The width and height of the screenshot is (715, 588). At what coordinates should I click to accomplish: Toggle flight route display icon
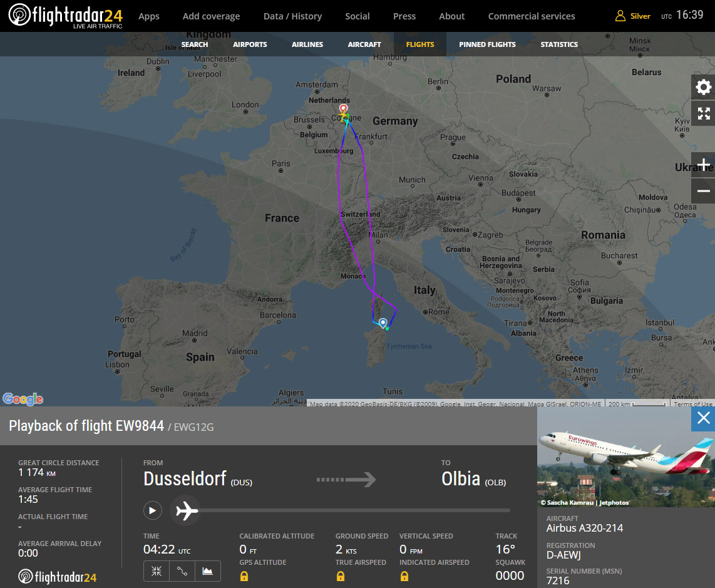[182, 571]
